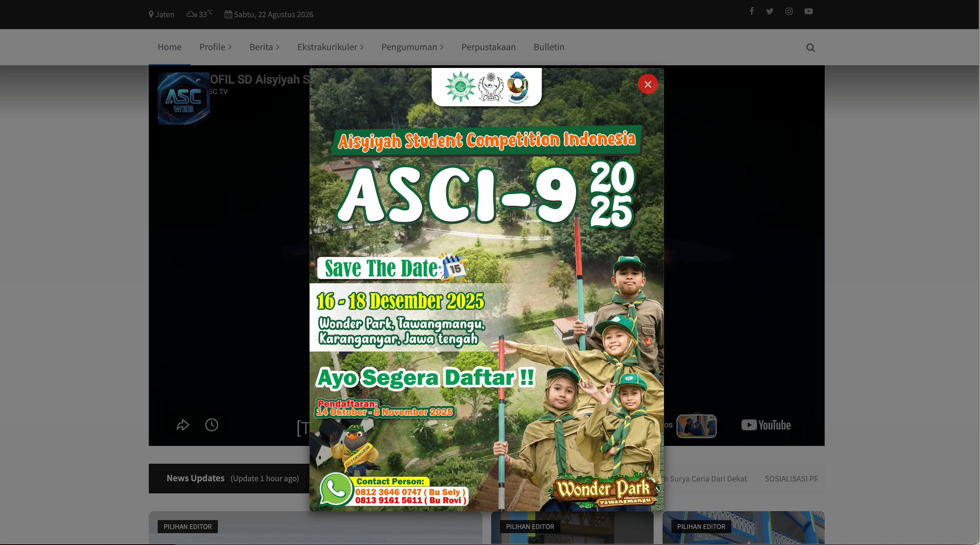
Task: Click the News Updates label
Action: pos(196,478)
